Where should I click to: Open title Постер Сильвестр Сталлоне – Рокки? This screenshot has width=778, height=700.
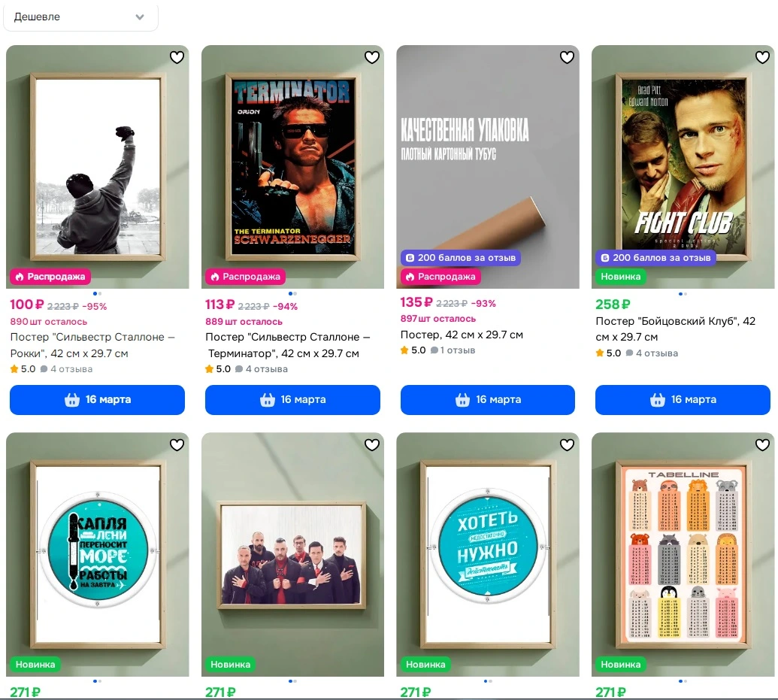[92, 345]
